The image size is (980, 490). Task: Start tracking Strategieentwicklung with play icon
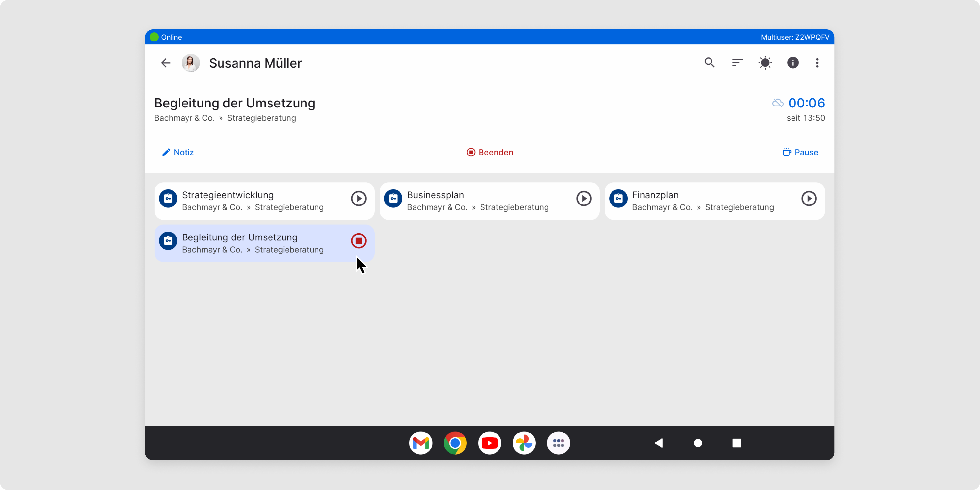click(358, 199)
